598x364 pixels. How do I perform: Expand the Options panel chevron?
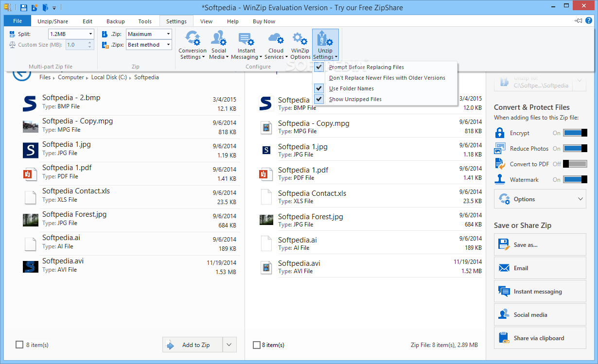[580, 199]
